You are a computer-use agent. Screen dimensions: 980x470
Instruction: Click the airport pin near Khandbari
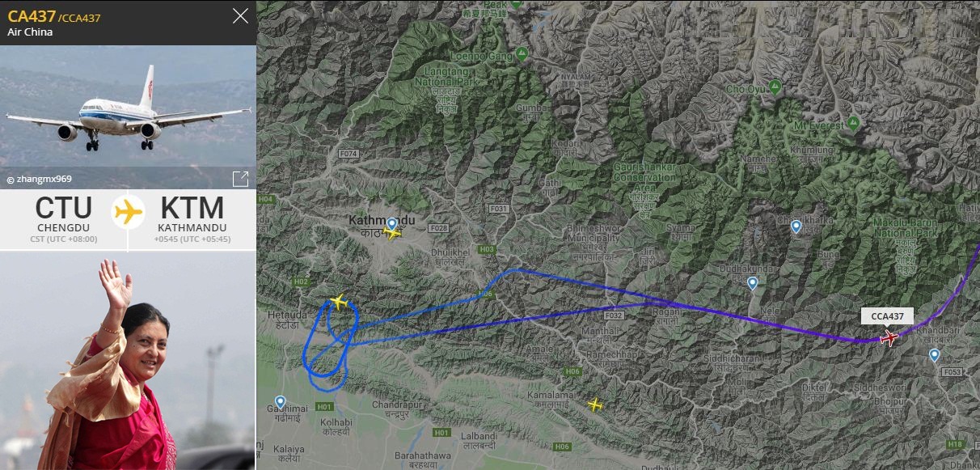(x=935, y=355)
